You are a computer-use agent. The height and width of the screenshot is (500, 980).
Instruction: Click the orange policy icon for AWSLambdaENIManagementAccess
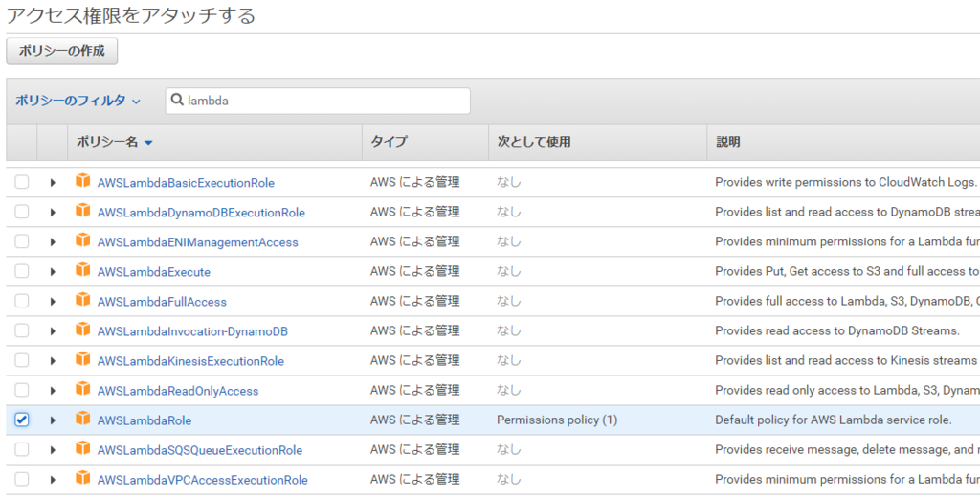pyautogui.click(x=82, y=240)
